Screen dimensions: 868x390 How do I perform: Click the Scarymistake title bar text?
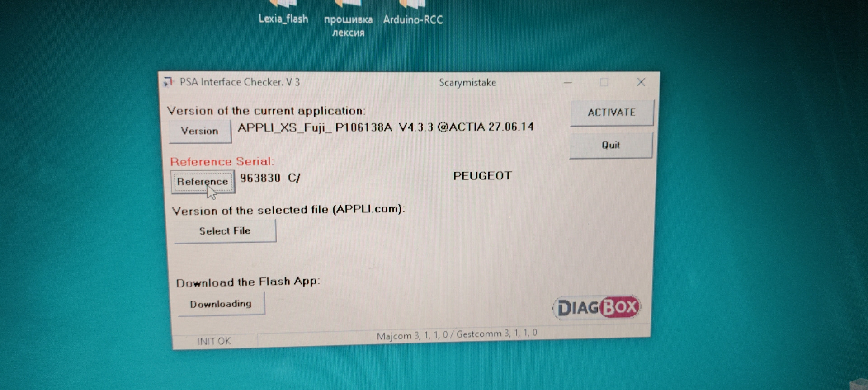pos(467,83)
